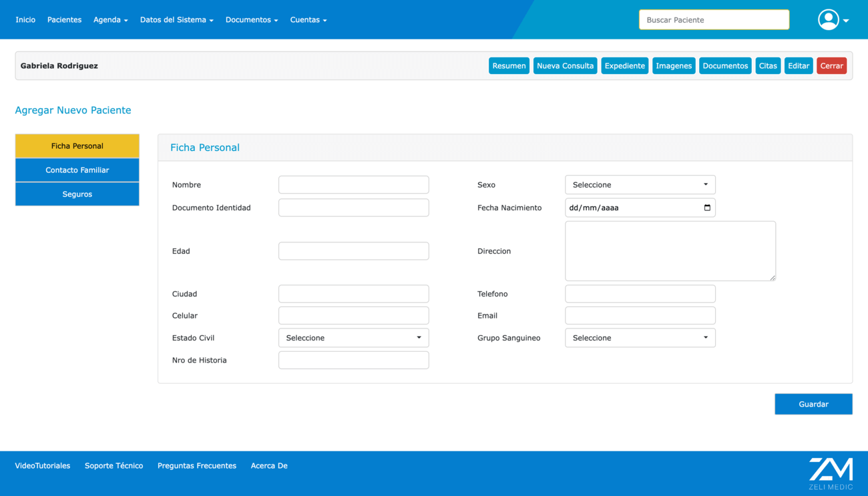Viewport: 868px width, 496px height.
Task: Open the Soporte Técnico link
Action: pos(114,465)
